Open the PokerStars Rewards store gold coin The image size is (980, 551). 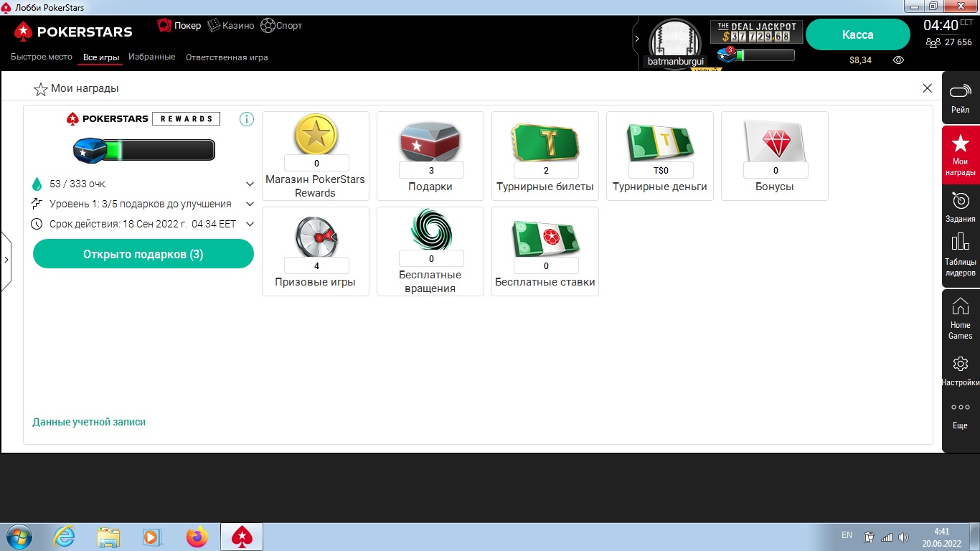click(x=316, y=133)
